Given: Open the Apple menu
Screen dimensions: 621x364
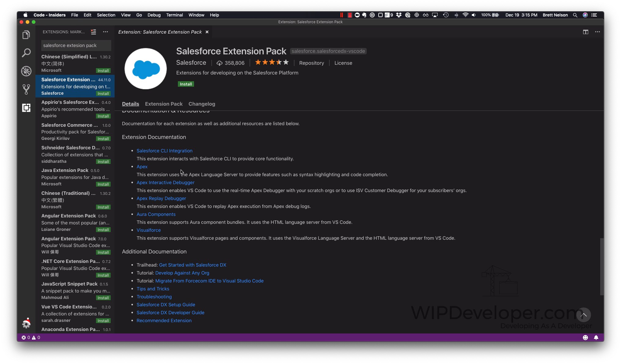Looking at the screenshot, I should point(25,15).
